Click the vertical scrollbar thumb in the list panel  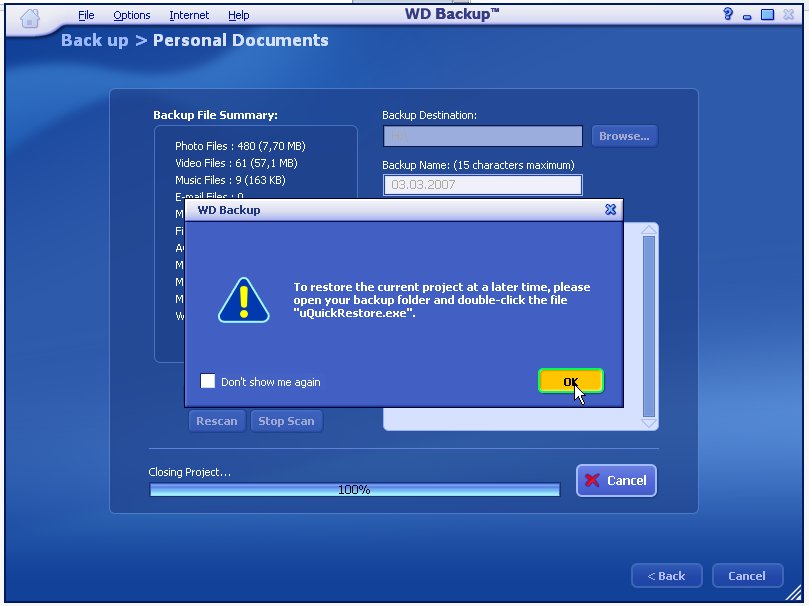coord(649,326)
